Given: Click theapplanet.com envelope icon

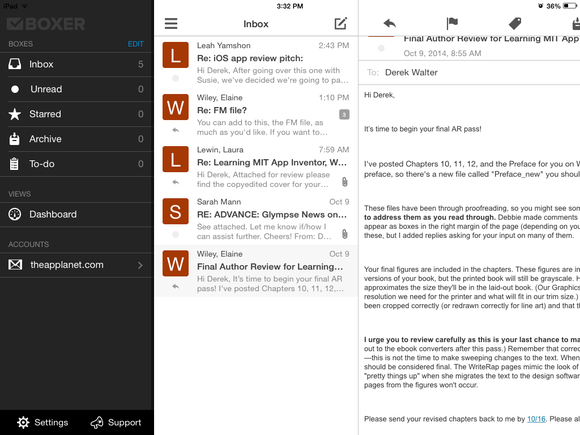Looking at the screenshot, I should tap(15, 264).
